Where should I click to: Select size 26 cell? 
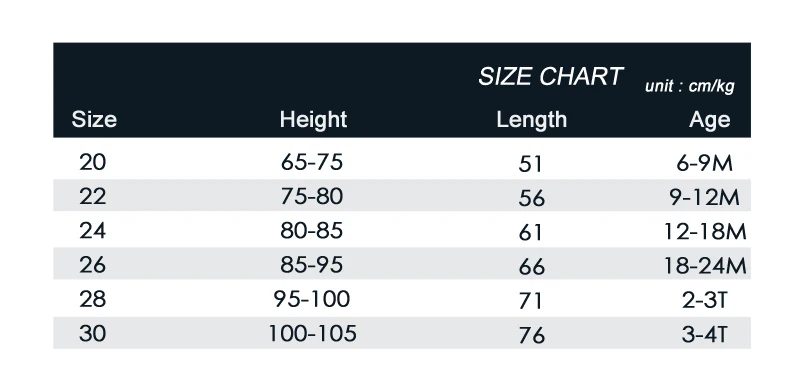point(93,265)
